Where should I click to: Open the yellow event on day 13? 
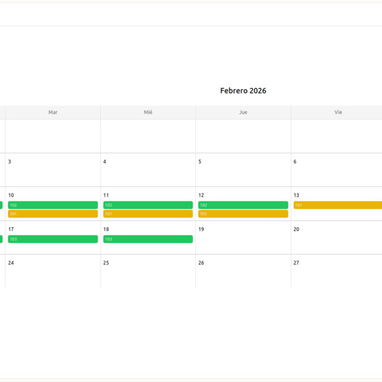tap(338, 205)
